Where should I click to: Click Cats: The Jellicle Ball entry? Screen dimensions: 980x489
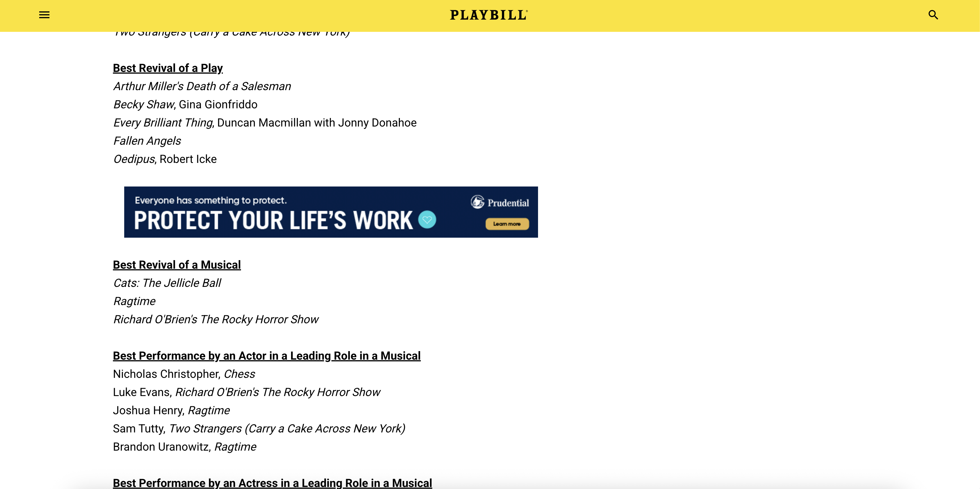click(x=167, y=283)
